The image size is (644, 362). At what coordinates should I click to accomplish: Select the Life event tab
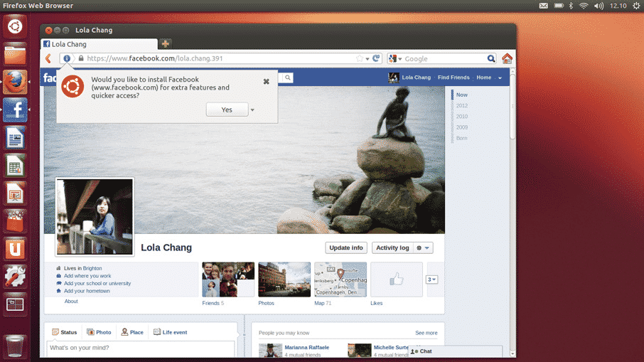(170, 332)
